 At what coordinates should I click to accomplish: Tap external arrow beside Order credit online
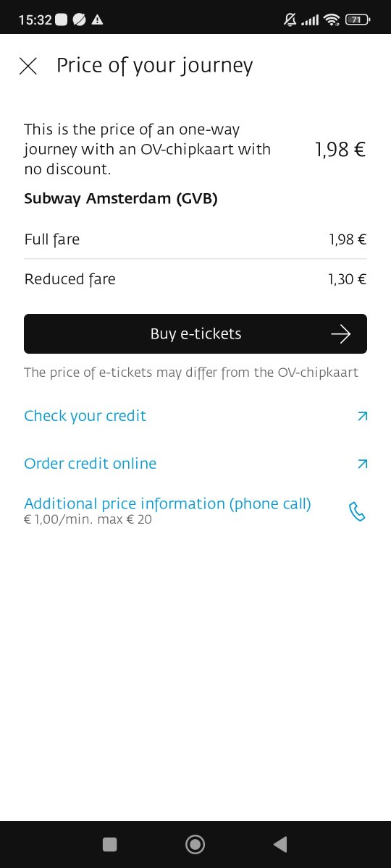[363, 464]
